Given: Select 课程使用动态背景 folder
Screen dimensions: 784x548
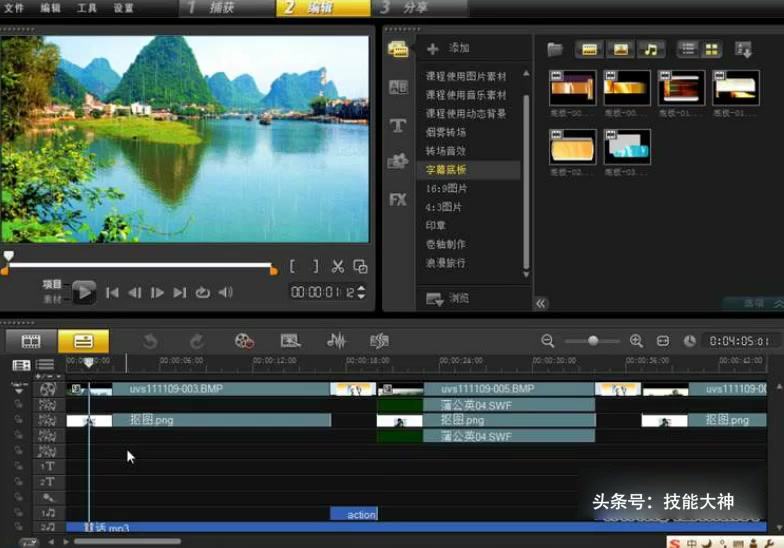Looking at the screenshot, I should pyautogui.click(x=466, y=114).
